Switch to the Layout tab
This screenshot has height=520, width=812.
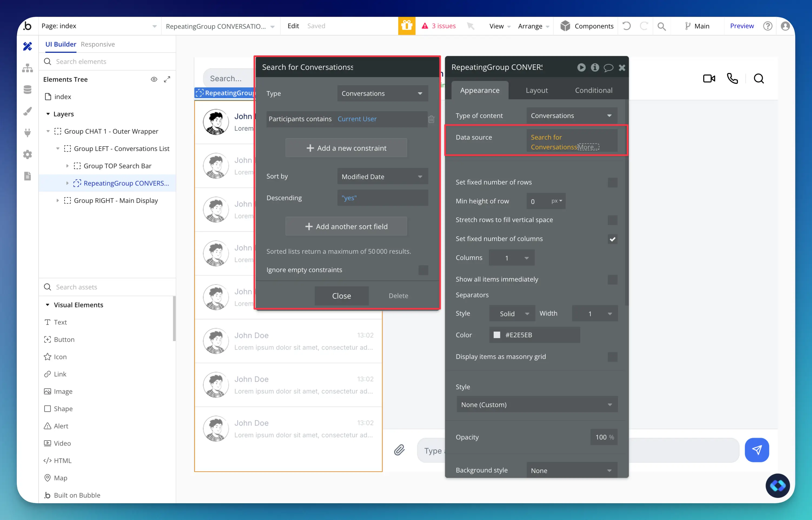536,91
